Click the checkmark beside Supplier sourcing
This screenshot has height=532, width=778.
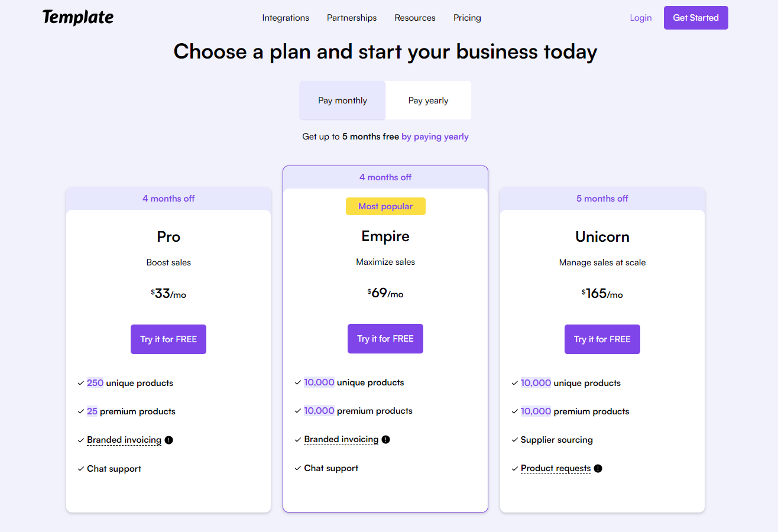(x=514, y=440)
